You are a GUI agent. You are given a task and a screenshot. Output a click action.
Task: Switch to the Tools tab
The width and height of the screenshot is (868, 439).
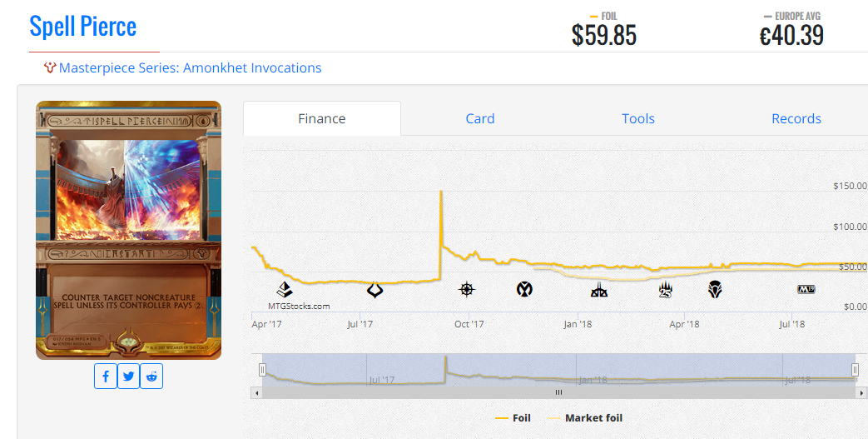[638, 118]
